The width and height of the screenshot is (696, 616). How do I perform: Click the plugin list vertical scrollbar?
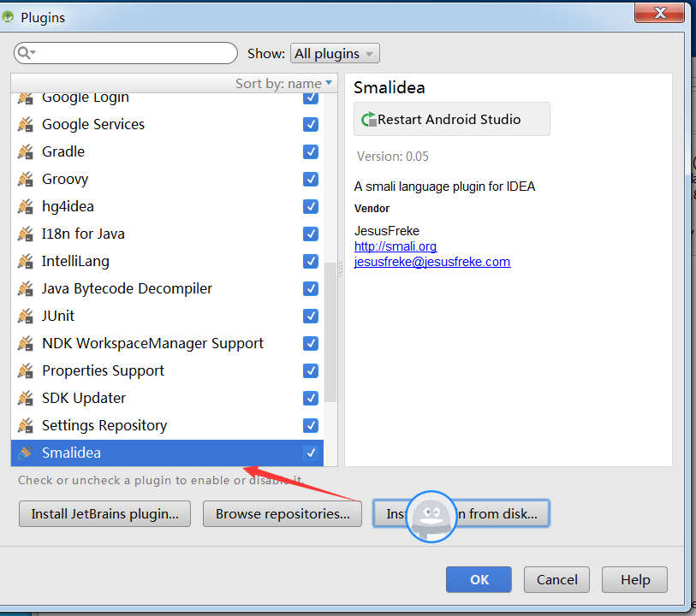330,333
